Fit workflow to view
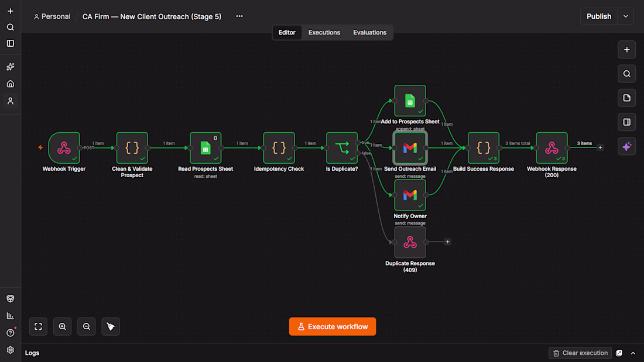The image size is (644, 362). pos(38,327)
